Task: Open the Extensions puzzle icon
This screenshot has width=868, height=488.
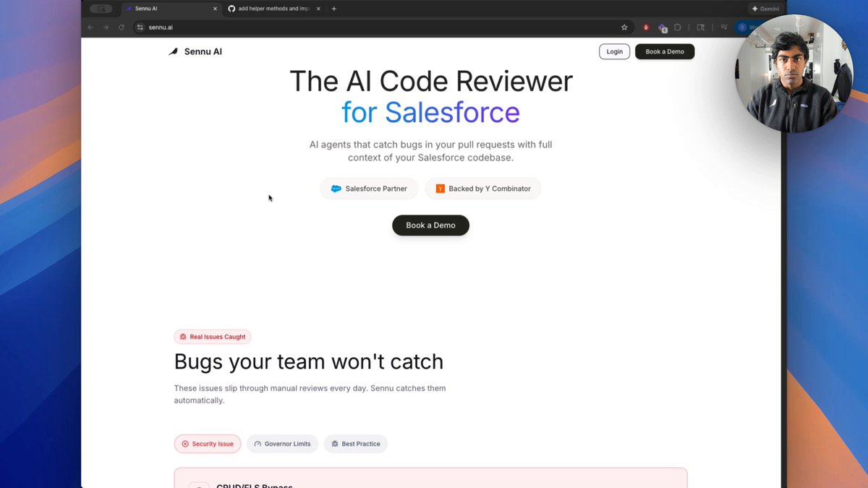Action: point(678,27)
